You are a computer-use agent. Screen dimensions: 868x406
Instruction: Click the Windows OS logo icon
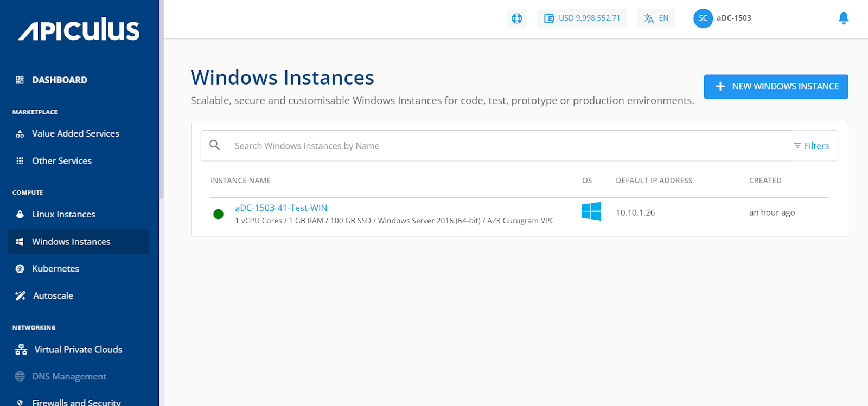click(x=591, y=211)
